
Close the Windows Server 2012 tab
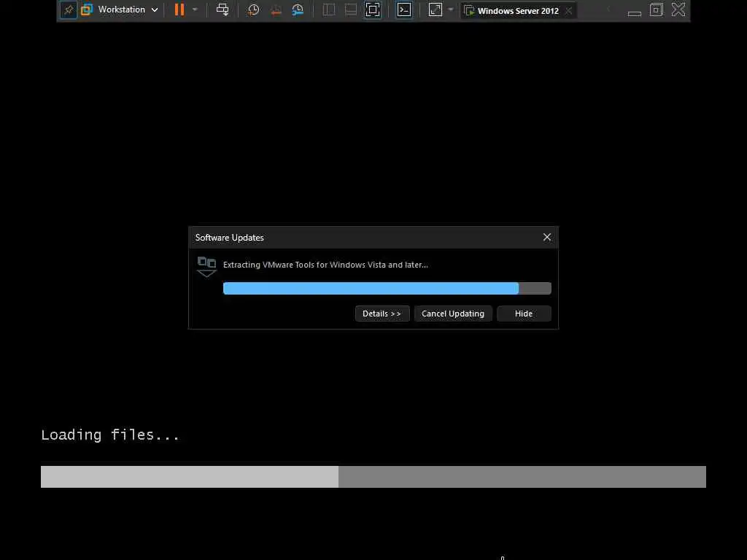(569, 10)
